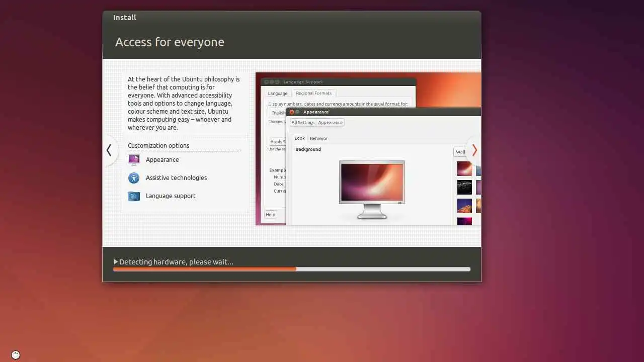Screen dimensions: 644x362
Task: Click the 'Install' window title
Action: click(124, 18)
